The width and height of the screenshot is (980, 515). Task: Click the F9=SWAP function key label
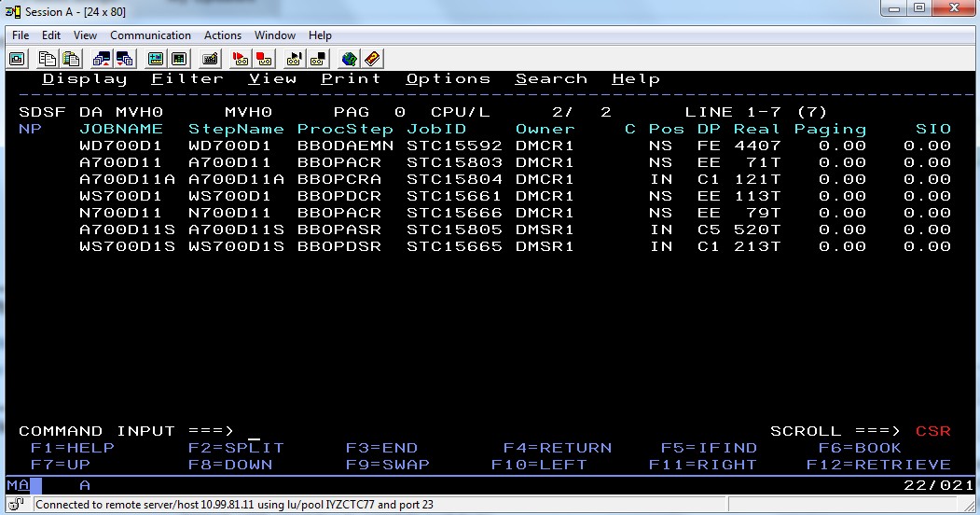[388, 465]
